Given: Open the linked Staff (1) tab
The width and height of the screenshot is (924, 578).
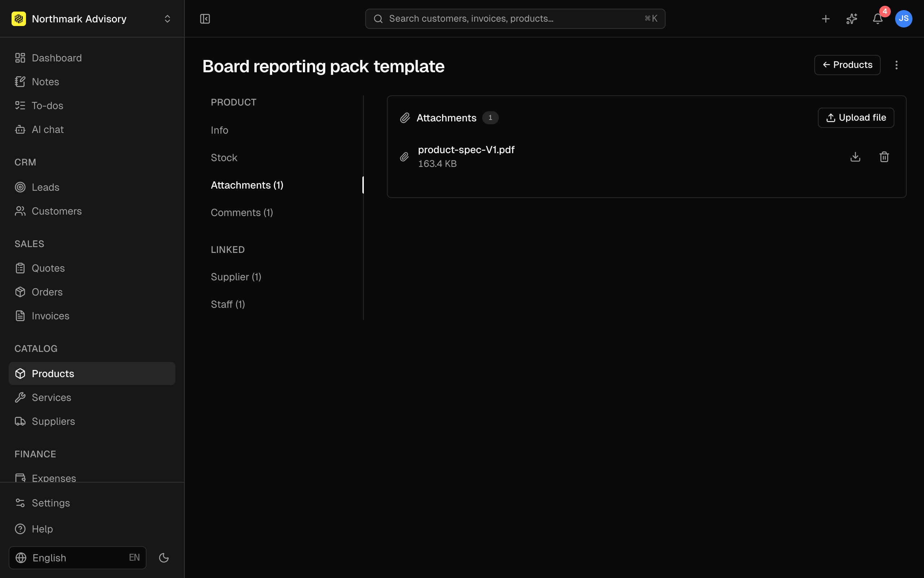Looking at the screenshot, I should [x=283, y=305].
